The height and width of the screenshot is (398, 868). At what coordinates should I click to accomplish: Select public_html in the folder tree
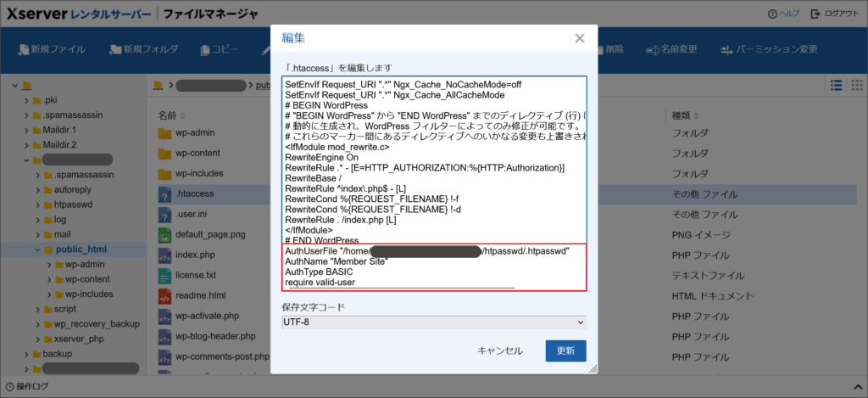[x=81, y=249]
